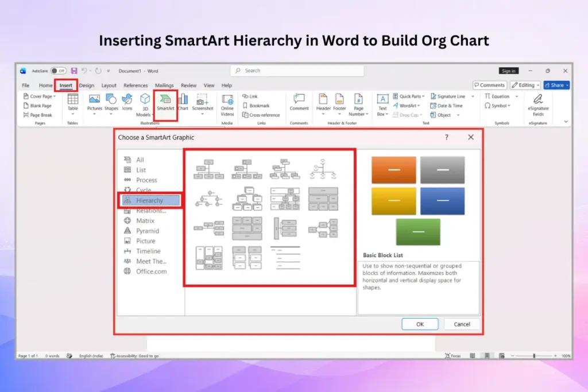Open the Header options

click(323, 104)
